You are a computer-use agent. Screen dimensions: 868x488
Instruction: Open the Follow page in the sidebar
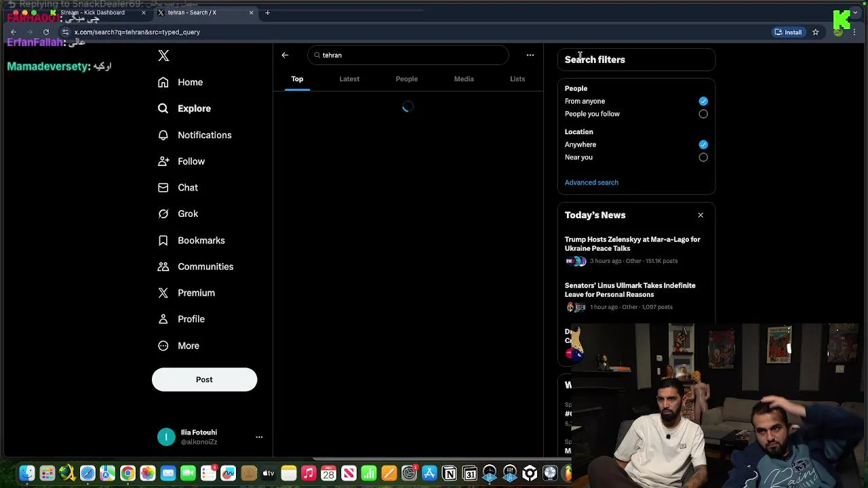tap(181, 161)
